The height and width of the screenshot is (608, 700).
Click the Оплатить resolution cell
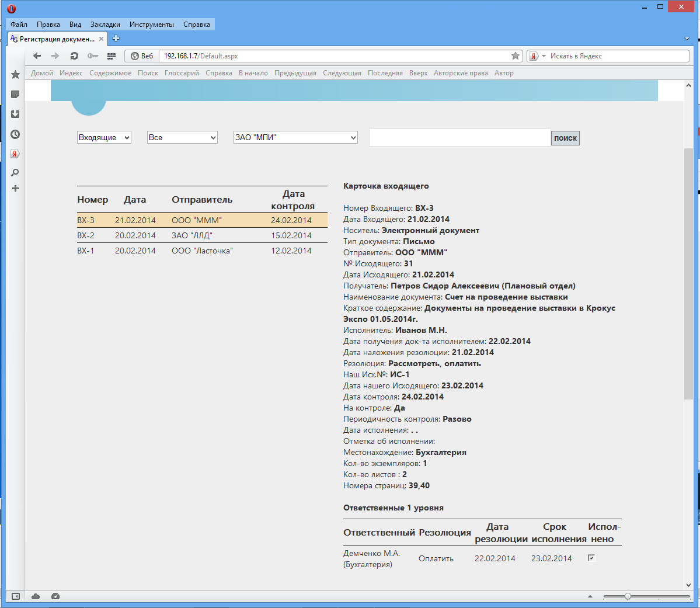click(x=436, y=558)
